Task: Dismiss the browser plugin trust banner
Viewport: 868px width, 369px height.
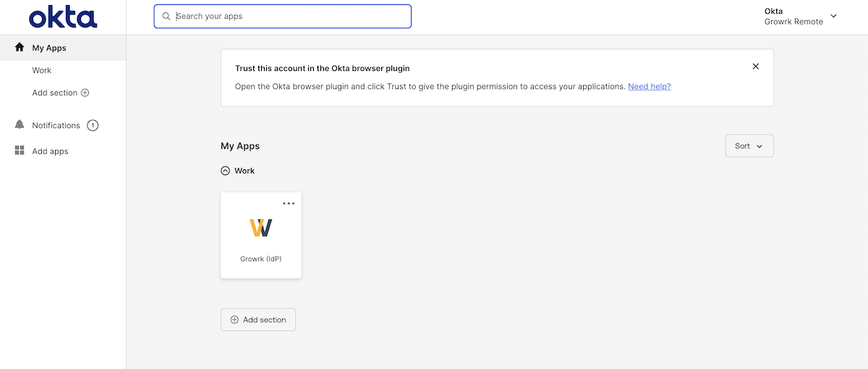Action: point(755,67)
